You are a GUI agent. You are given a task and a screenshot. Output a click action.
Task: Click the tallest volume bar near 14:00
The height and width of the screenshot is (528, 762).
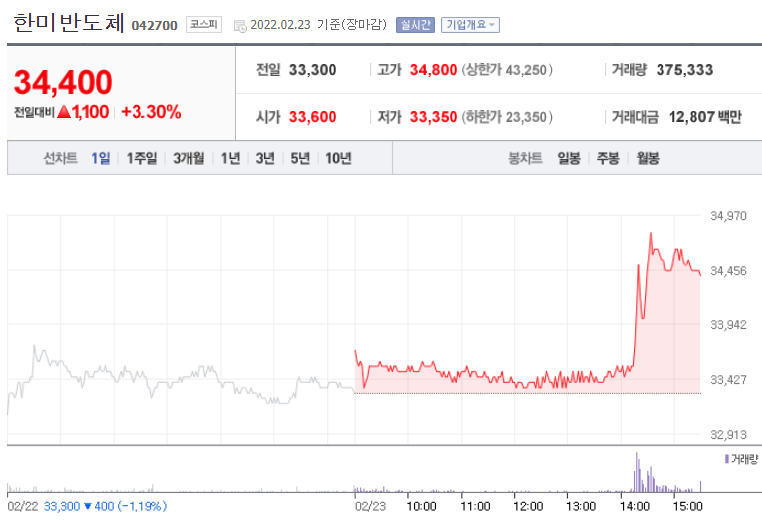[x=637, y=473]
